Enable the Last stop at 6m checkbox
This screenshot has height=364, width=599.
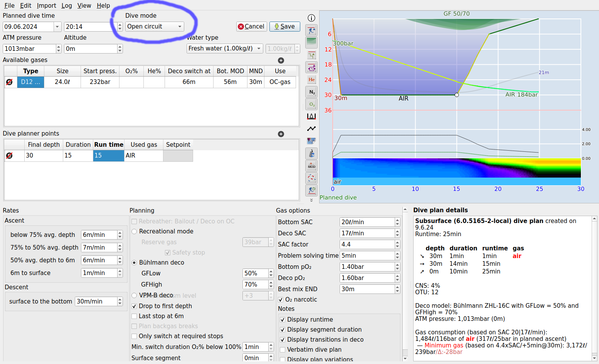pos(134,316)
